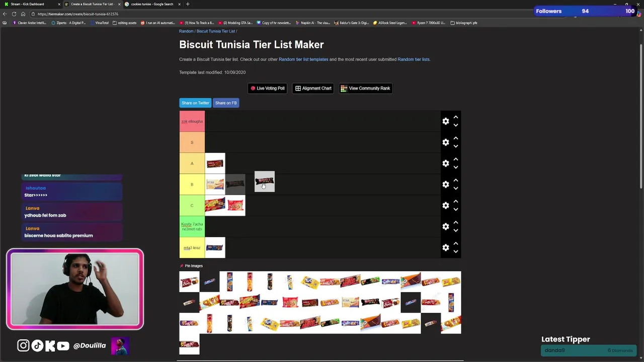
Task: Click TikTok icon in stream overlay
Action: click(37, 345)
